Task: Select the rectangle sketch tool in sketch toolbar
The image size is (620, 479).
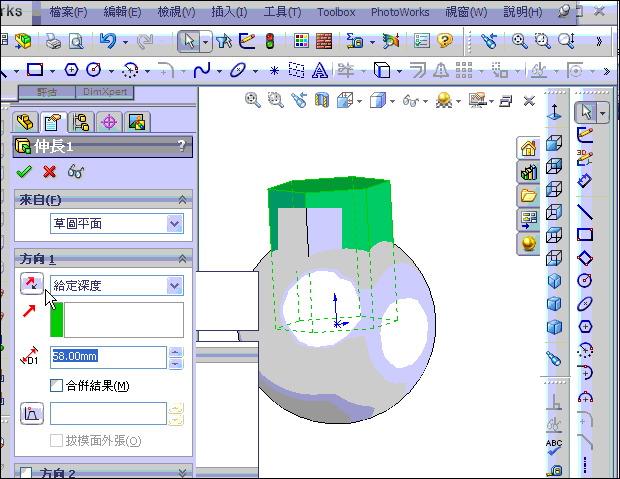Action: tap(35, 70)
